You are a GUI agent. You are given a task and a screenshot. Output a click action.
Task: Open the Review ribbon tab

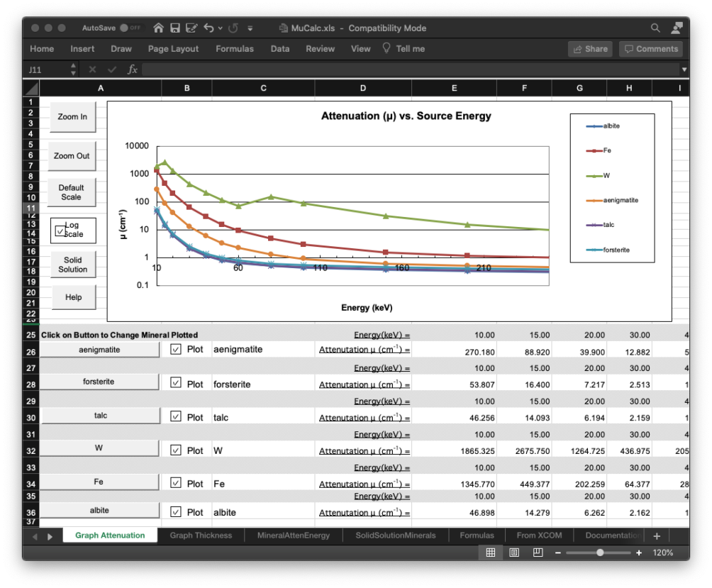(x=320, y=48)
